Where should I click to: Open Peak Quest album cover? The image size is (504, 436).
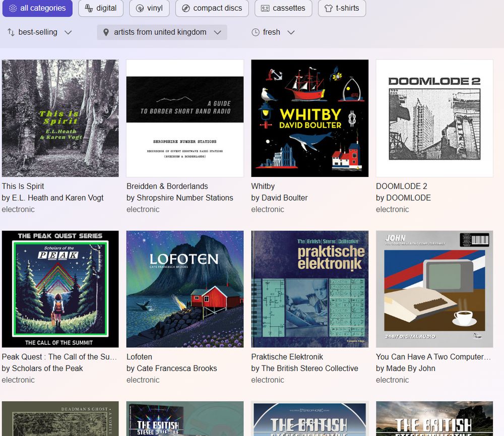60,289
